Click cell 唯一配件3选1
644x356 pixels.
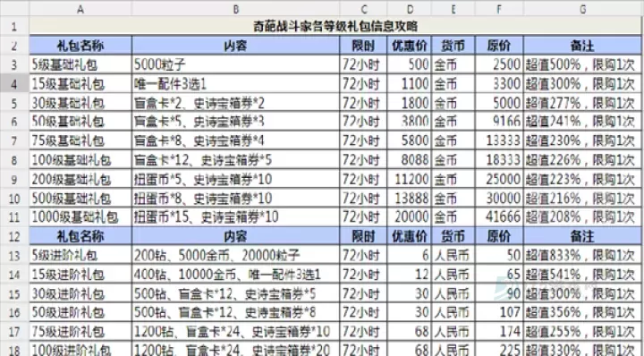click(236, 84)
